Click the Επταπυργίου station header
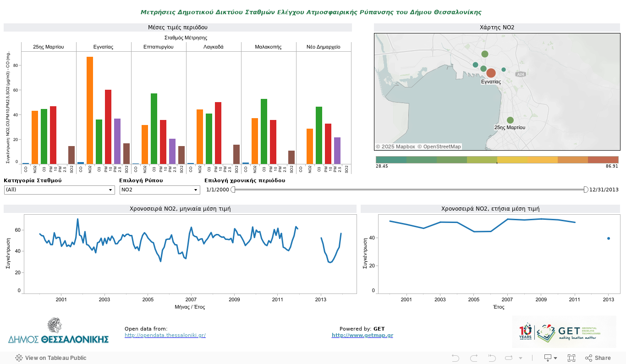The width and height of the screenshot is (626, 364). (159, 47)
